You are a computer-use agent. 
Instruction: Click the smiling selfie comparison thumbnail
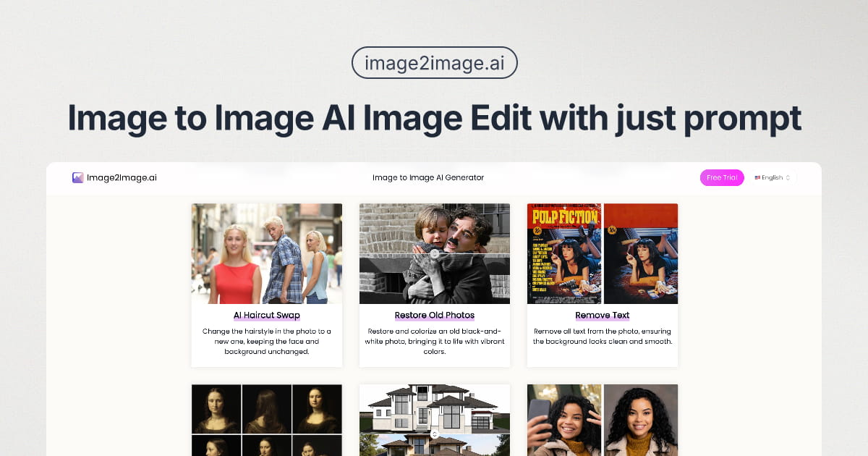point(602,420)
